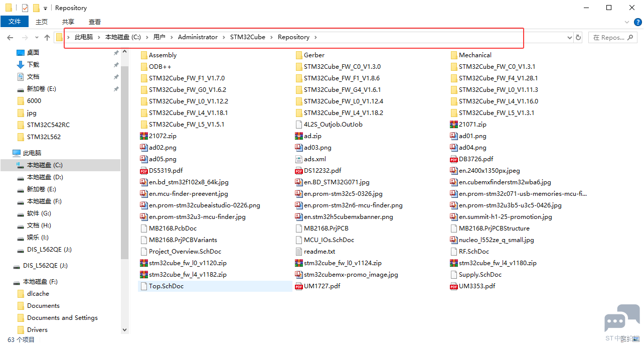The width and height of the screenshot is (644, 346).
Task: Click the Back navigation arrow
Action: tap(10, 37)
